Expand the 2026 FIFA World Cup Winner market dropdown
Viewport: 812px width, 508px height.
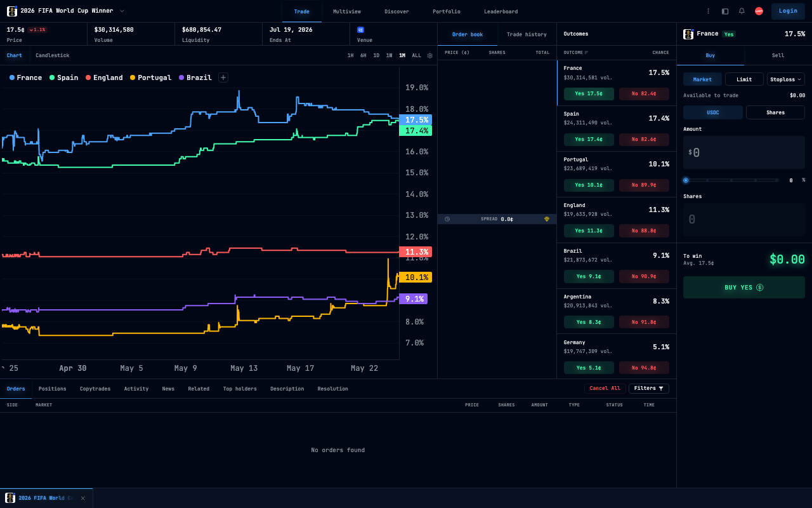click(x=122, y=11)
